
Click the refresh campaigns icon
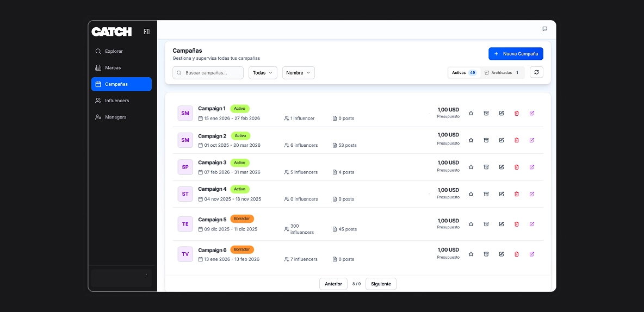536,72
